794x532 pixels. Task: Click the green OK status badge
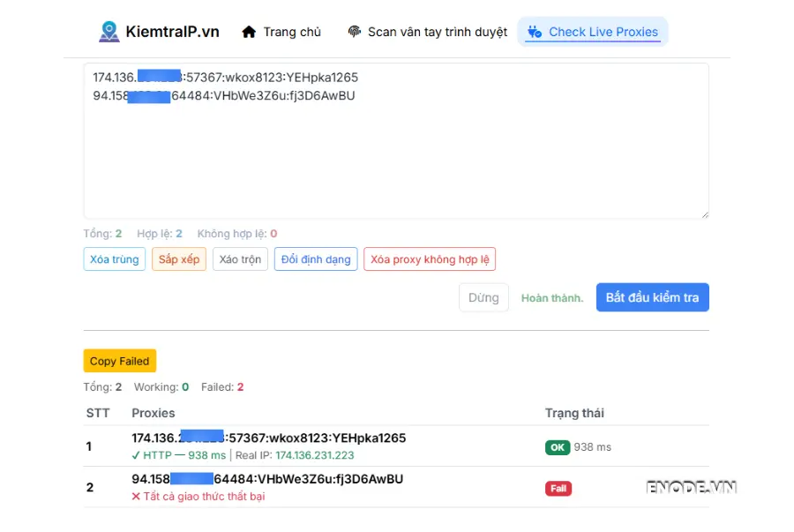557,447
